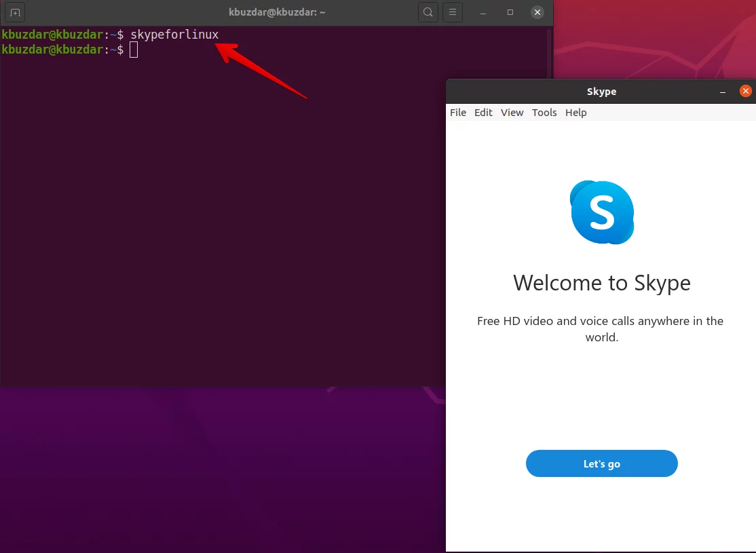This screenshot has width=756, height=553.
Task: Open the Skype Tools menu
Action: (544, 113)
